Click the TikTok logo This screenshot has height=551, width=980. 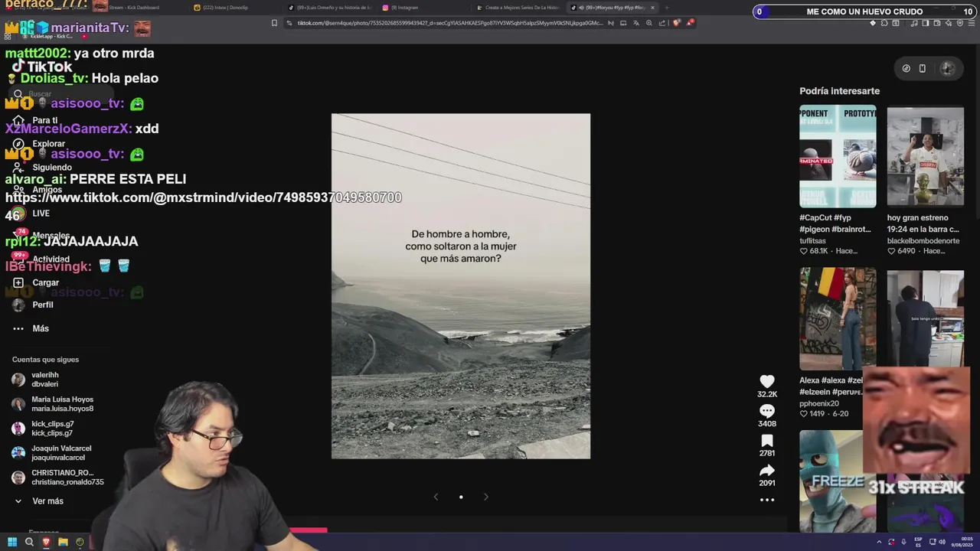point(42,67)
